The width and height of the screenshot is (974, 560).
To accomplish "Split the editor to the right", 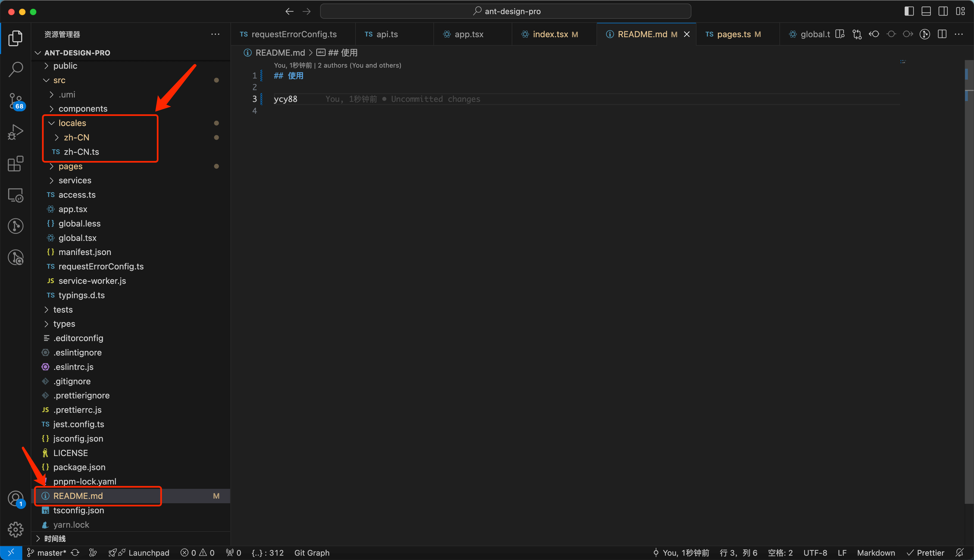I will (942, 34).
